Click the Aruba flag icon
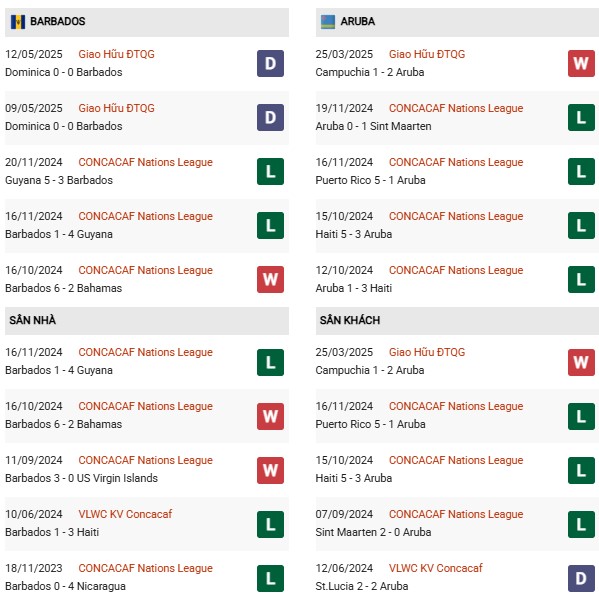This screenshot has height=600, width=599. 328,22
